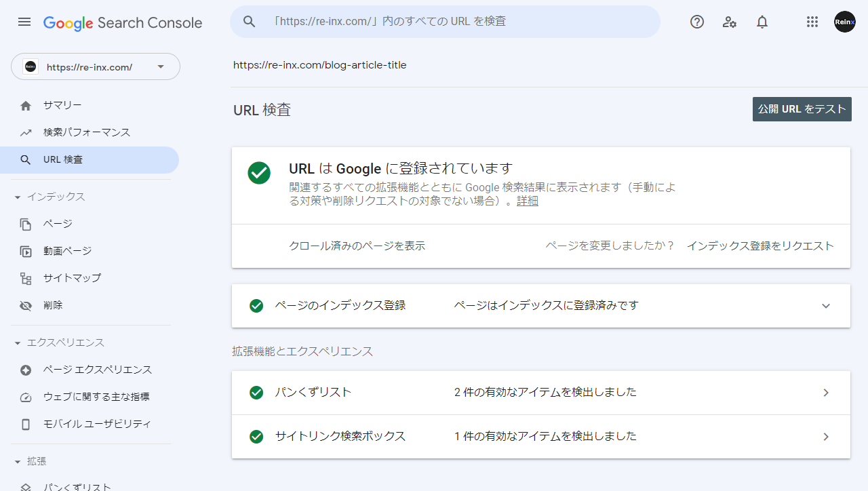The image size is (868, 491).
Task: Open the Reinx account avatar
Action: point(845,22)
